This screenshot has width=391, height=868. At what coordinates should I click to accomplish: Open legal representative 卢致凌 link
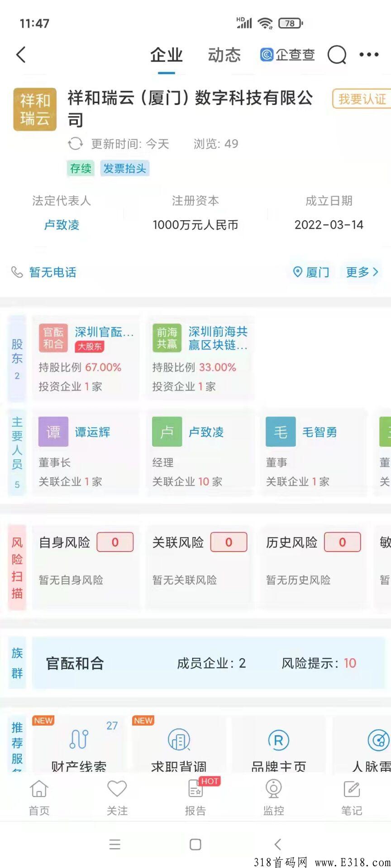pyautogui.click(x=62, y=225)
